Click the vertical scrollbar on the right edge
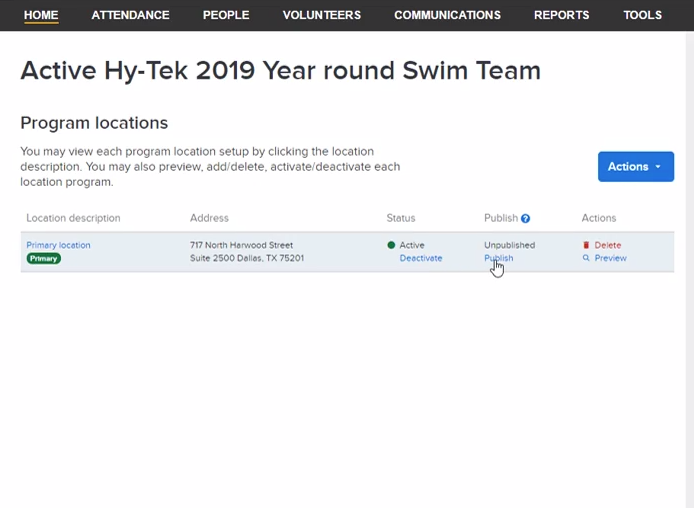Image resolution: width=694 pixels, height=508 pixels. pos(690,269)
